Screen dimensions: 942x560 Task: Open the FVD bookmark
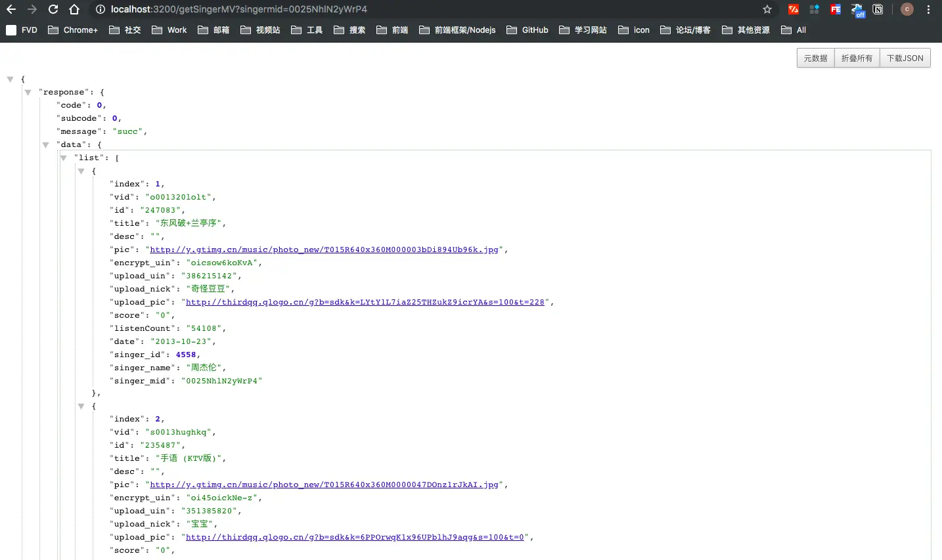tap(22, 30)
